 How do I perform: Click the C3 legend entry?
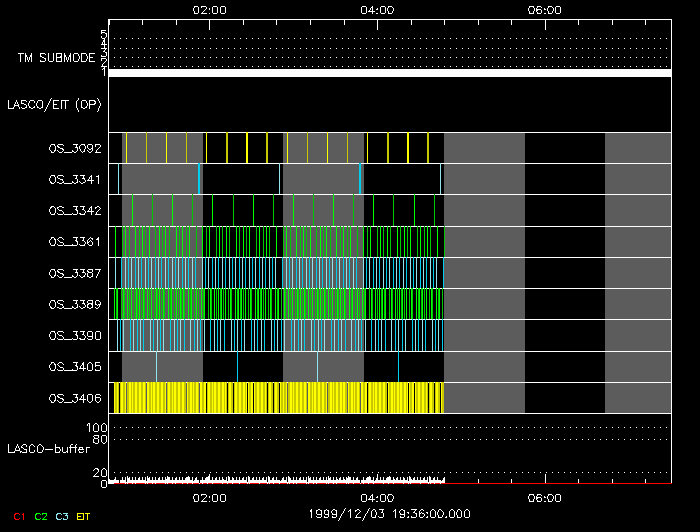point(62,515)
